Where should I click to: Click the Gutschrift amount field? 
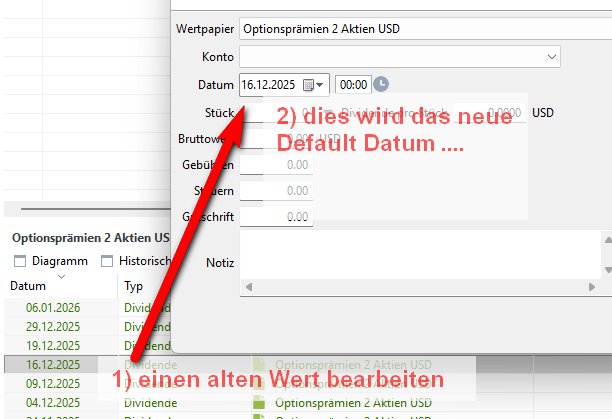coord(276,216)
